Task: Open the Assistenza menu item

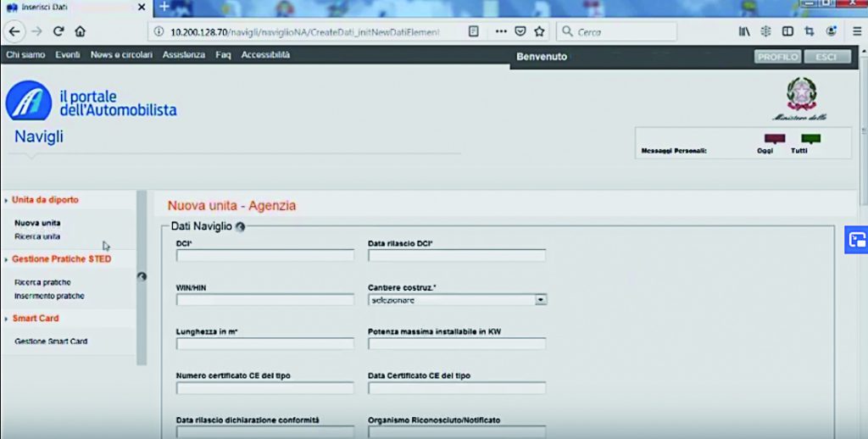Action: (x=184, y=55)
